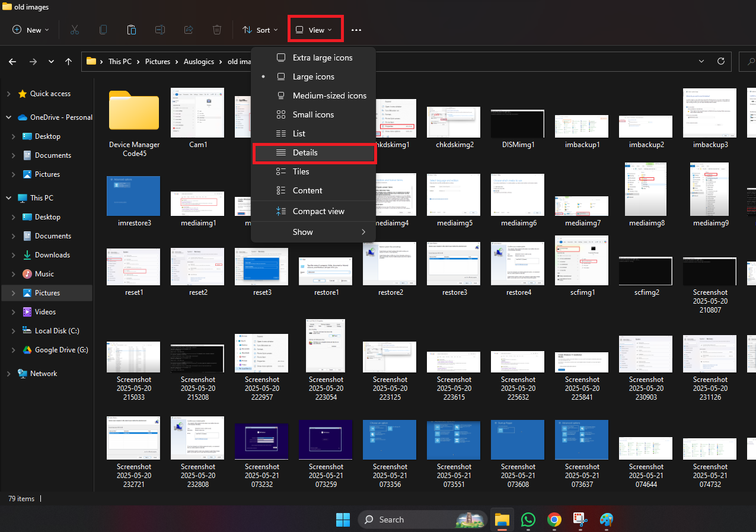This screenshot has width=756, height=532.
Task: Click the Paste clipboard icon
Action: click(x=132, y=30)
